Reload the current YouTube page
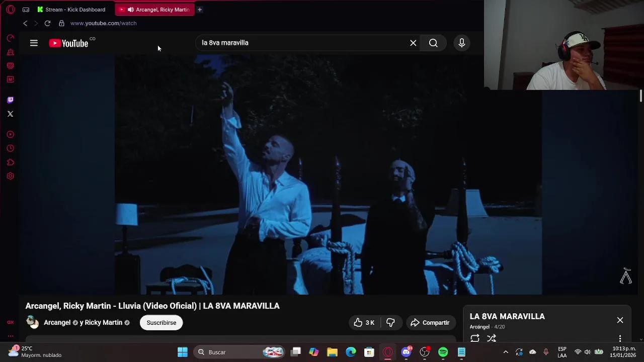644x362 pixels. [x=47, y=23]
